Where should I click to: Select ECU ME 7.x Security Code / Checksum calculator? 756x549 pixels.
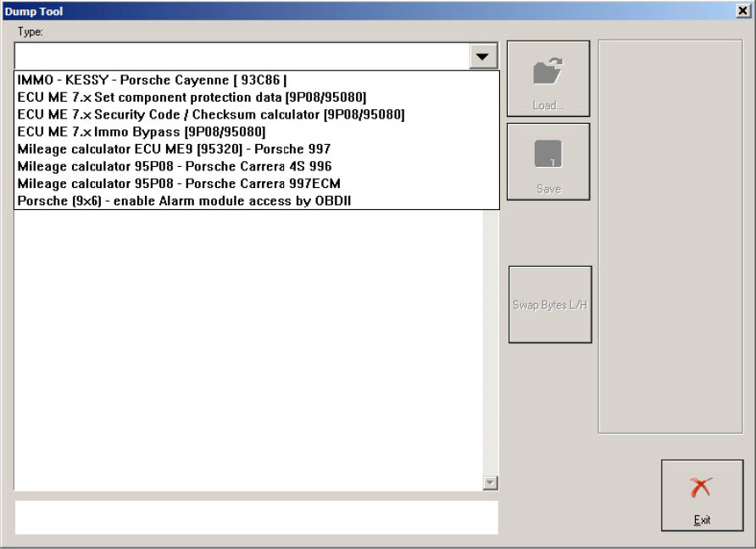[x=210, y=114]
